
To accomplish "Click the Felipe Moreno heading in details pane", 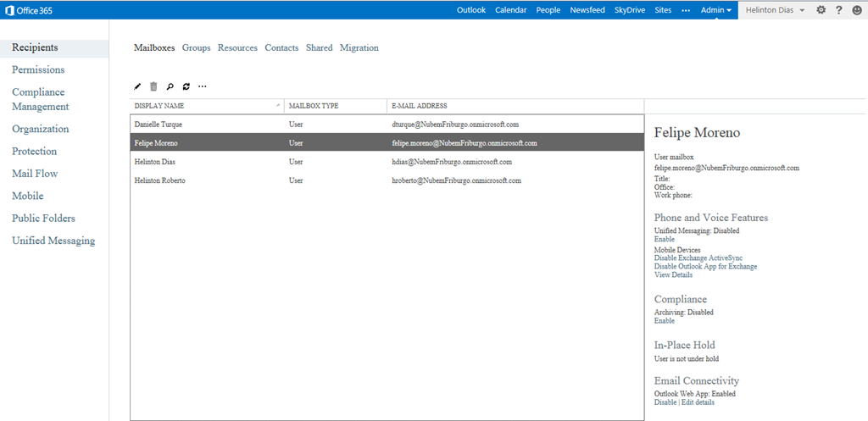I will (697, 133).
